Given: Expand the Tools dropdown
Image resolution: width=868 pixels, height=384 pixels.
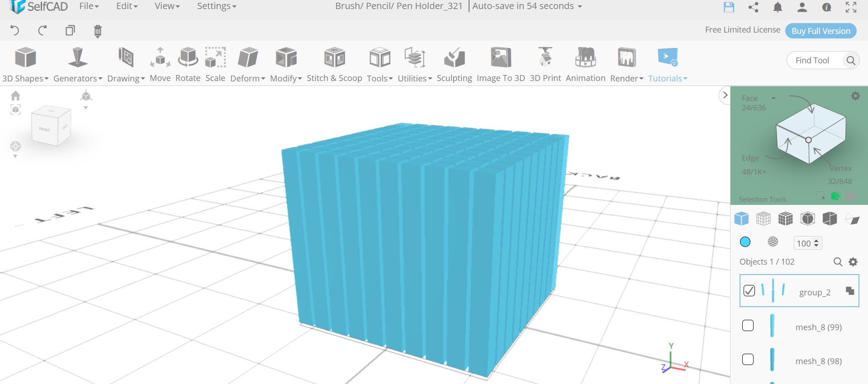Looking at the screenshot, I should coord(380,65).
